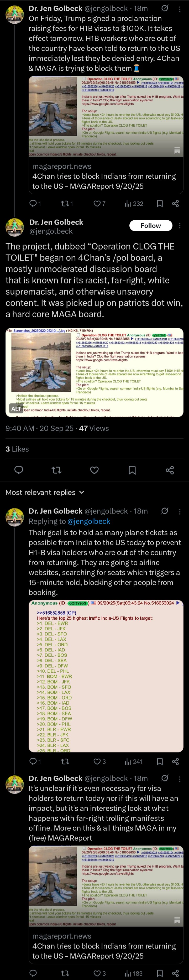Reply to the main tweet
Viewport: 189px width, 980px height.
click(19, 470)
